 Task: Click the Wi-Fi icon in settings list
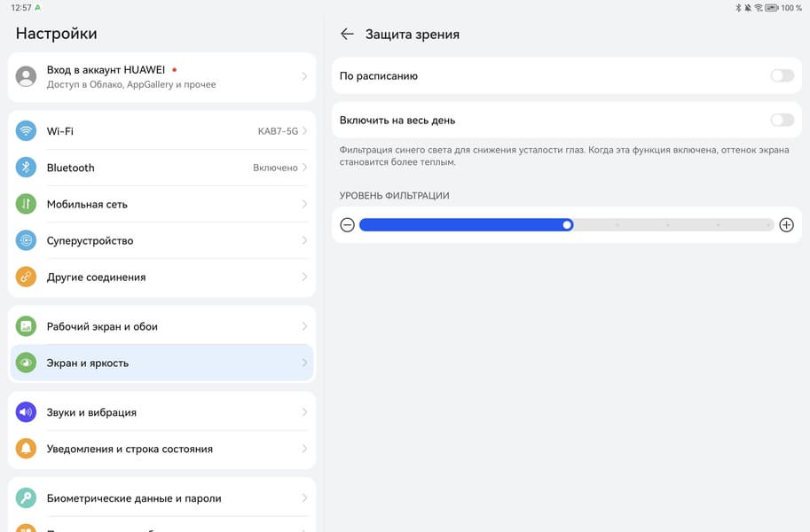pyautogui.click(x=27, y=131)
